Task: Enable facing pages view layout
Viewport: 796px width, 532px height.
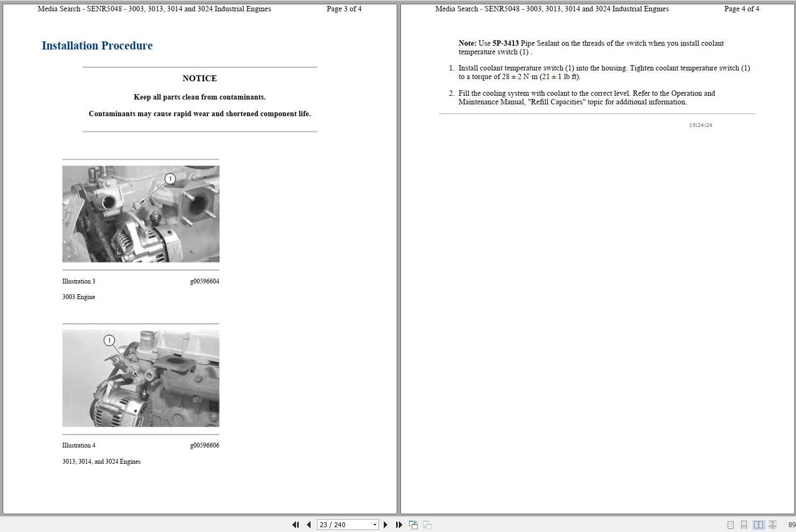Action: pyautogui.click(x=758, y=524)
